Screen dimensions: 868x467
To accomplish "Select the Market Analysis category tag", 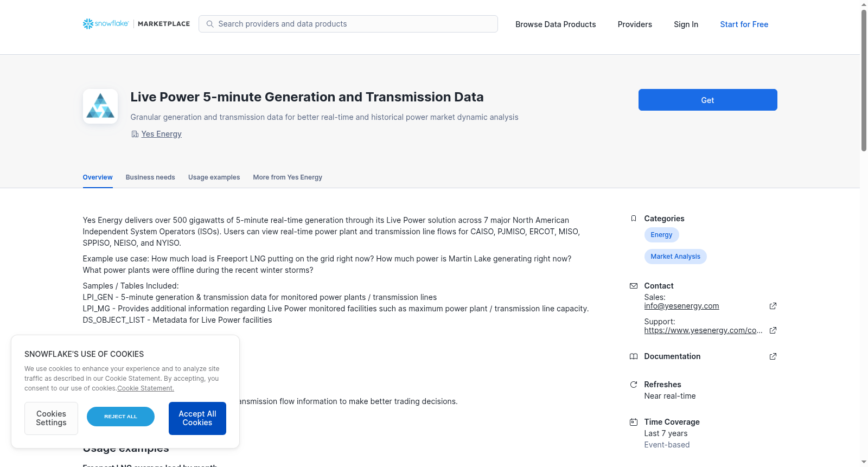I will tap(675, 257).
